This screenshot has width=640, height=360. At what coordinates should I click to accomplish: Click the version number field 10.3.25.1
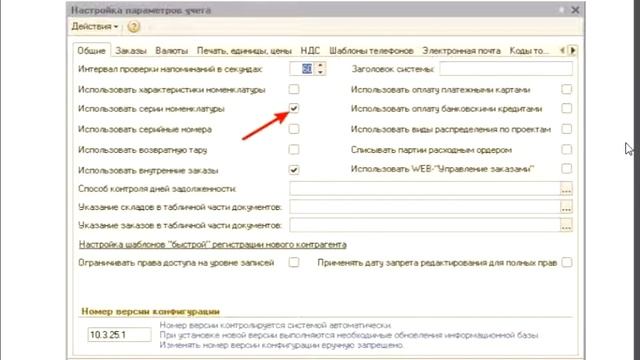point(119,335)
